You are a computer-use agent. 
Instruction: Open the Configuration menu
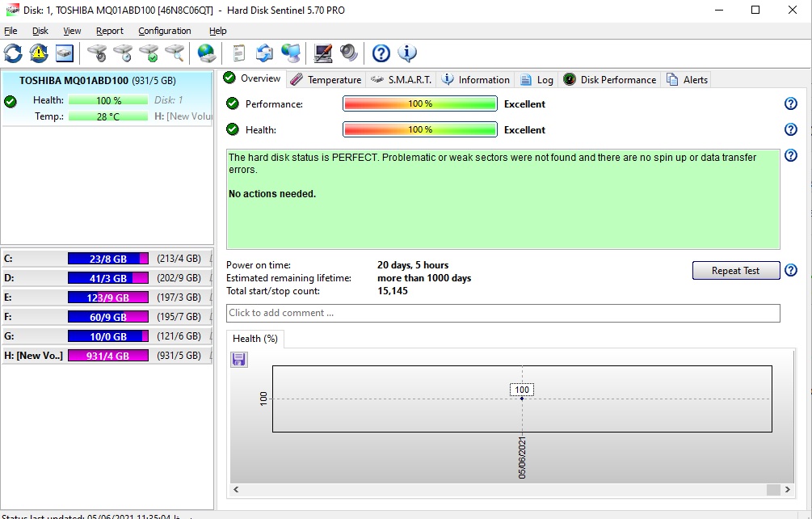pyautogui.click(x=165, y=31)
